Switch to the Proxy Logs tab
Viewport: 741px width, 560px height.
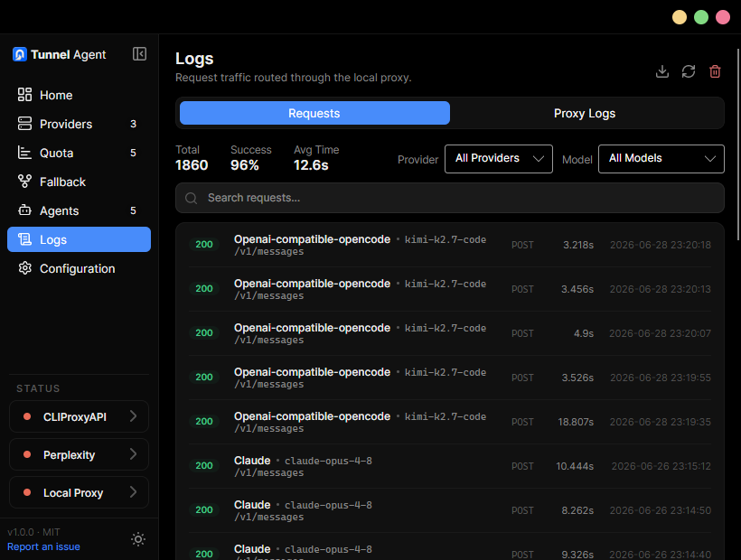click(585, 113)
